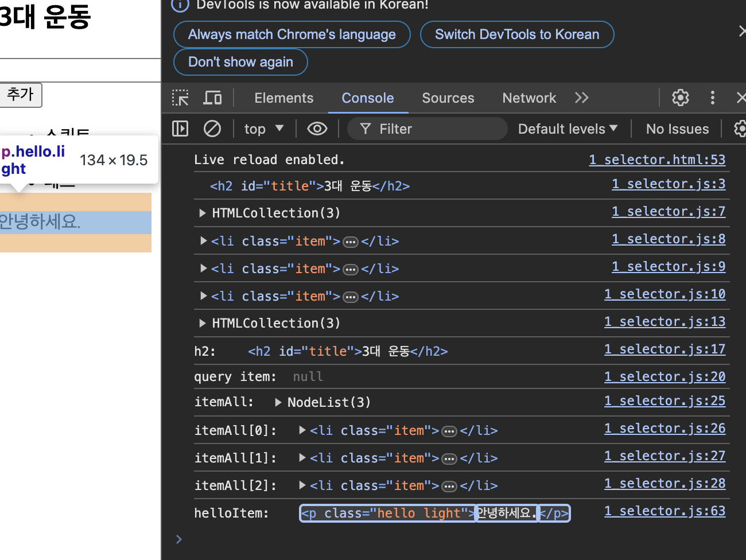Viewport: 746px width, 560px height.
Task: Toggle the console sidebar icon
Action: [x=180, y=129]
